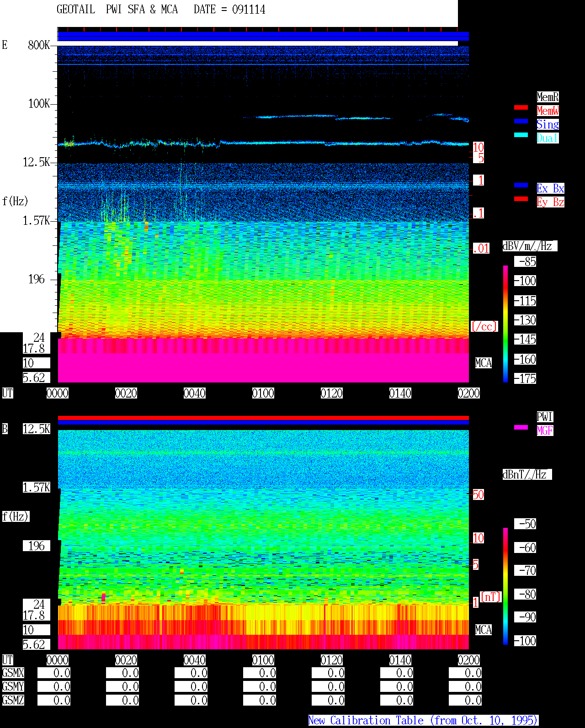This screenshot has width=585, height=728.
Task: Click the 100K frequency label
Action: pyautogui.click(x=39, y=104)
